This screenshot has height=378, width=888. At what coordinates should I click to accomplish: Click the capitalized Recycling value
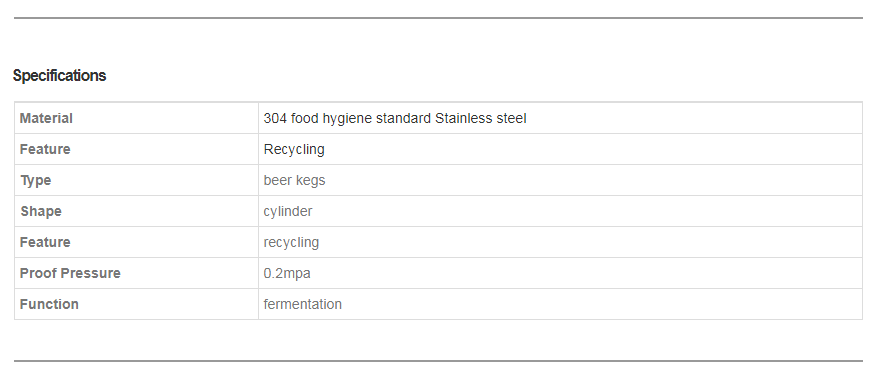tap(294, 150)
